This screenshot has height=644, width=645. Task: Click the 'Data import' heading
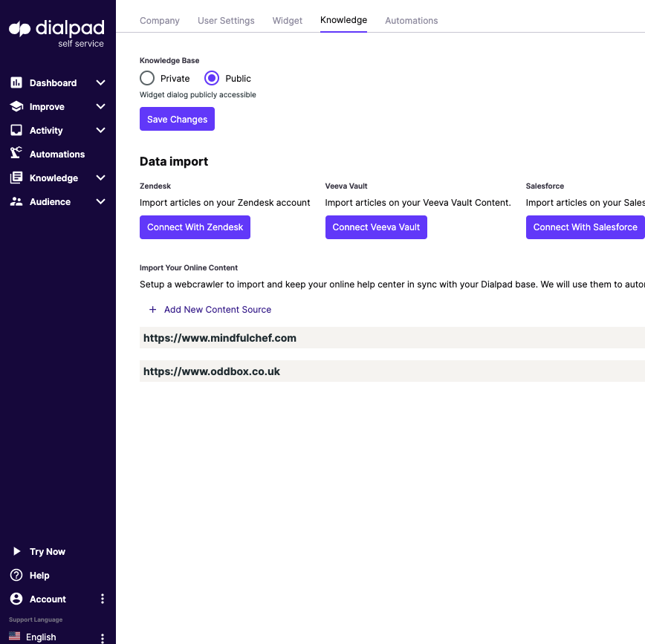(x=174, y=161)
